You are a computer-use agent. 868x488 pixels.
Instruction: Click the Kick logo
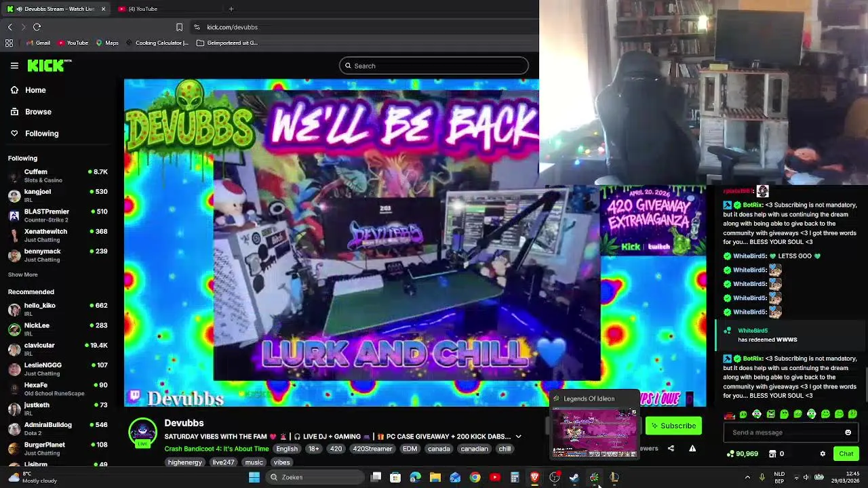[x=49, y=66]
